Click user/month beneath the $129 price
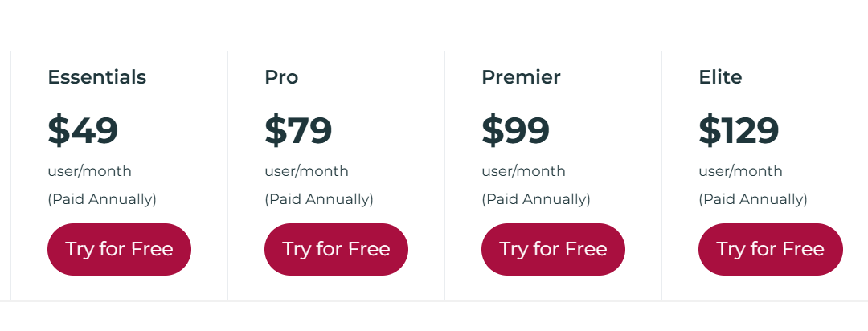 [740, 171]
